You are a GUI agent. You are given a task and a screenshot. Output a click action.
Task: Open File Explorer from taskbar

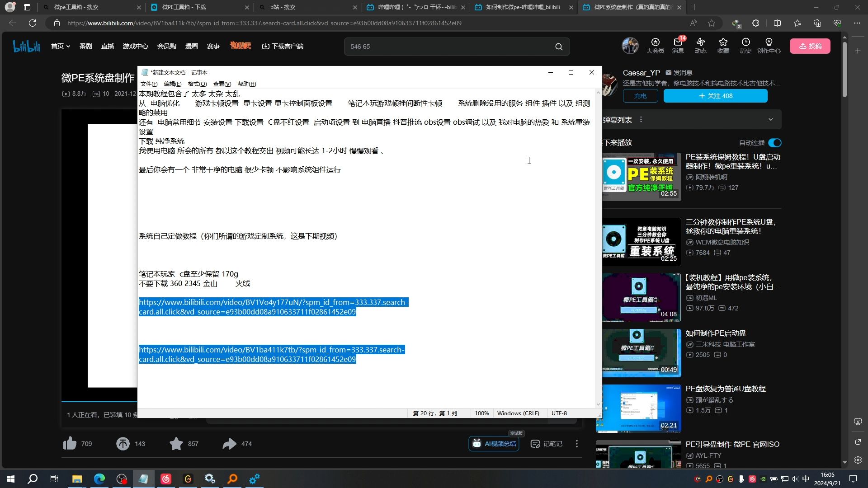(x=77, y=479)
